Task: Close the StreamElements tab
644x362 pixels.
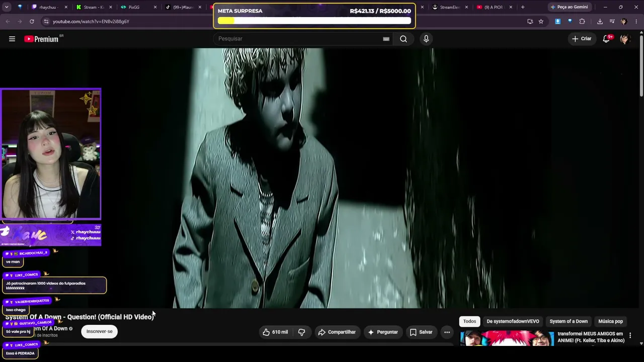Action: [x=466, y=7]
